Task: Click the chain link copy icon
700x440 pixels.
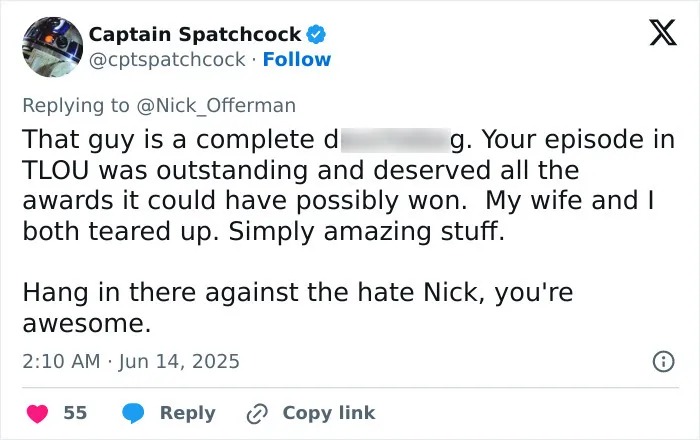Action: tap(257, 414)
